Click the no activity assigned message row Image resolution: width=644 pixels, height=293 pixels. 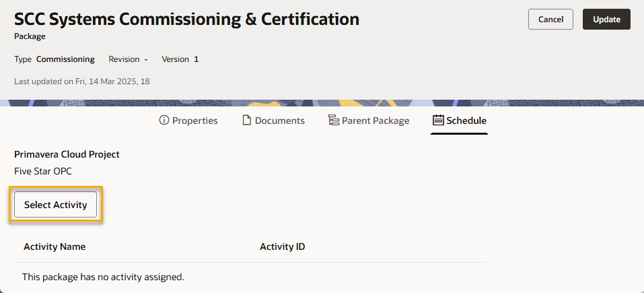[x=103, y=277]
